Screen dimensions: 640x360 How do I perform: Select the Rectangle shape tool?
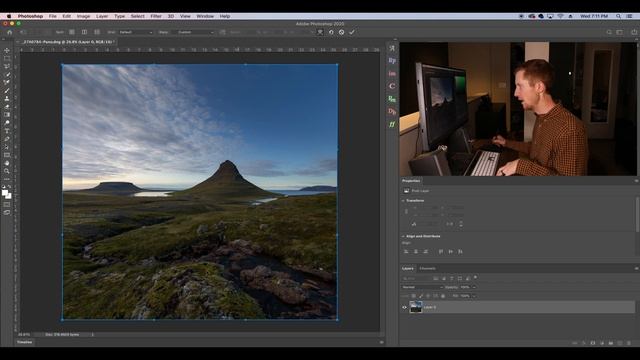(7, 155)
